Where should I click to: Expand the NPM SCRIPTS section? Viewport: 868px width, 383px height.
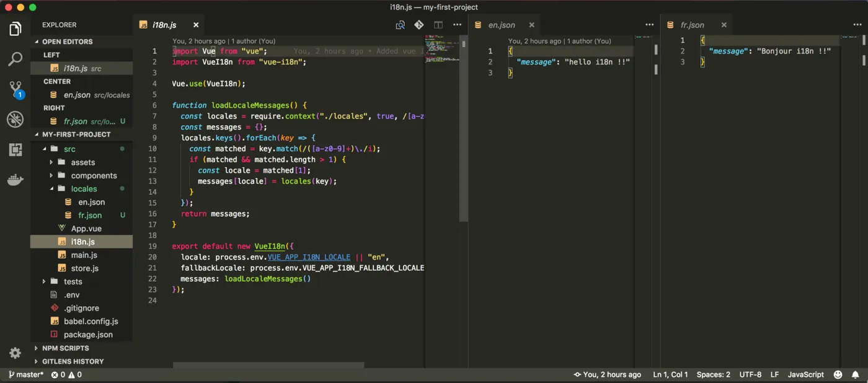pos(65,348)
